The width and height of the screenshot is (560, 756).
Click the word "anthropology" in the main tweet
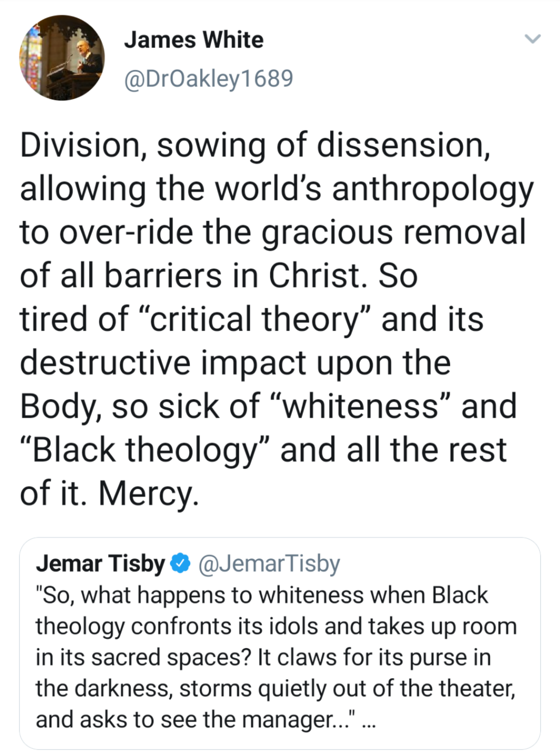[433, 190]
